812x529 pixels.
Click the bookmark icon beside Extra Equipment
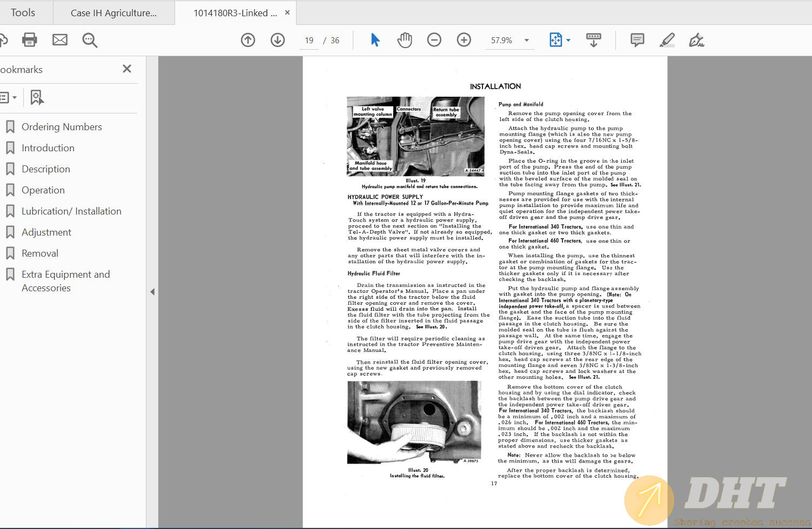10,274
